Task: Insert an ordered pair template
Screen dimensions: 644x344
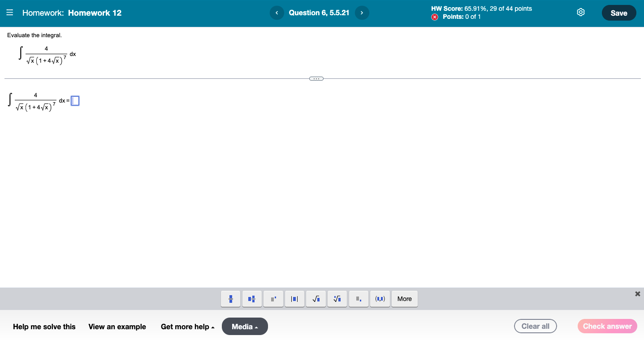Action: click(380, 299)
